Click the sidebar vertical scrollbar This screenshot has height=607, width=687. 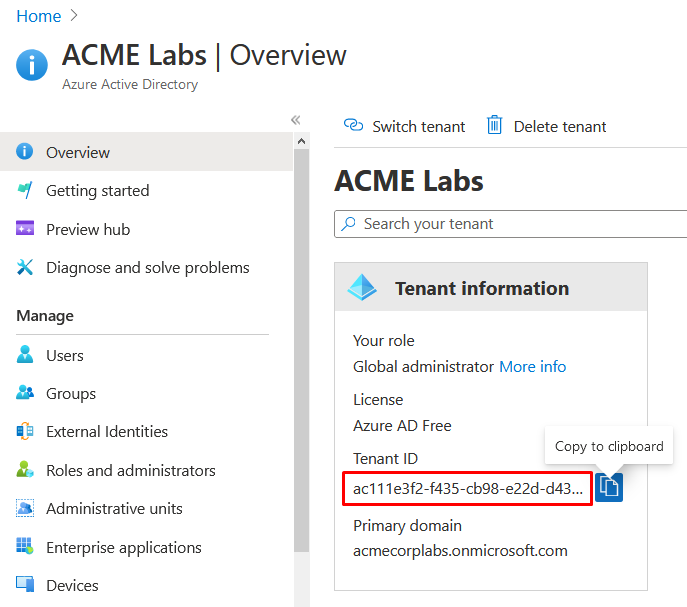tap(301, 350)
